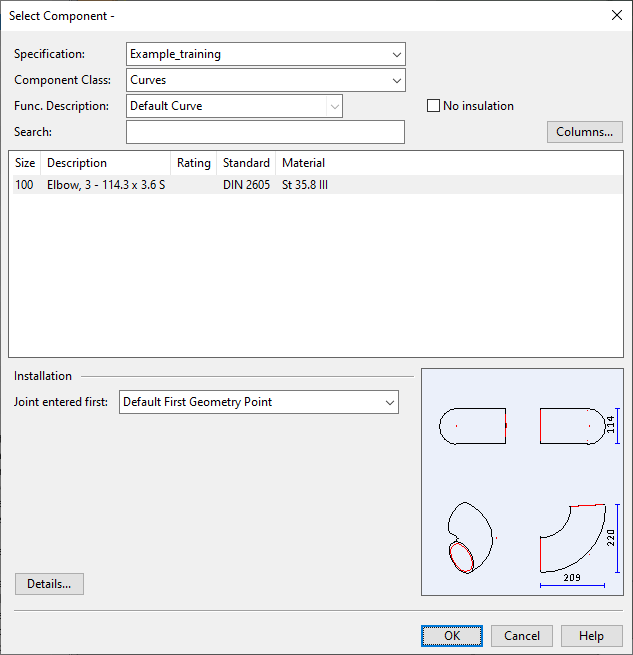Enable the No insulation checkbox
This screenshot has width=633, height=655.
coord(434,106)
